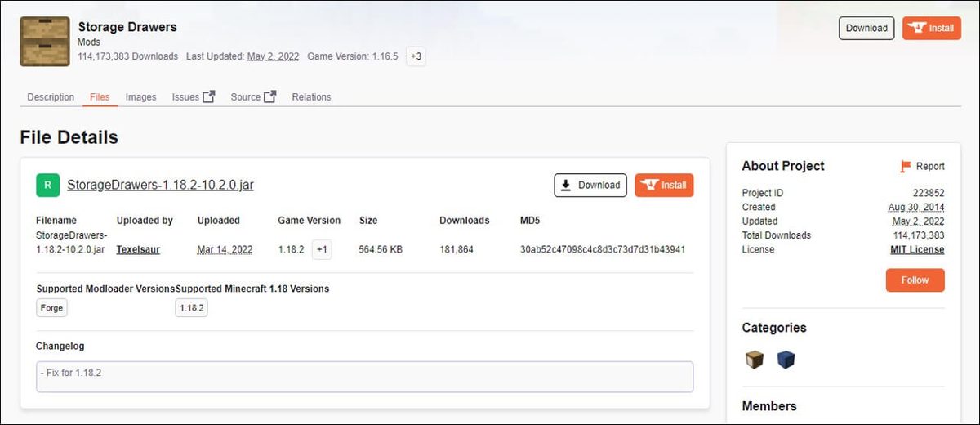Click the Storage Drawers title
Screen dimensions: 980x425
click(x=127, y=26)
